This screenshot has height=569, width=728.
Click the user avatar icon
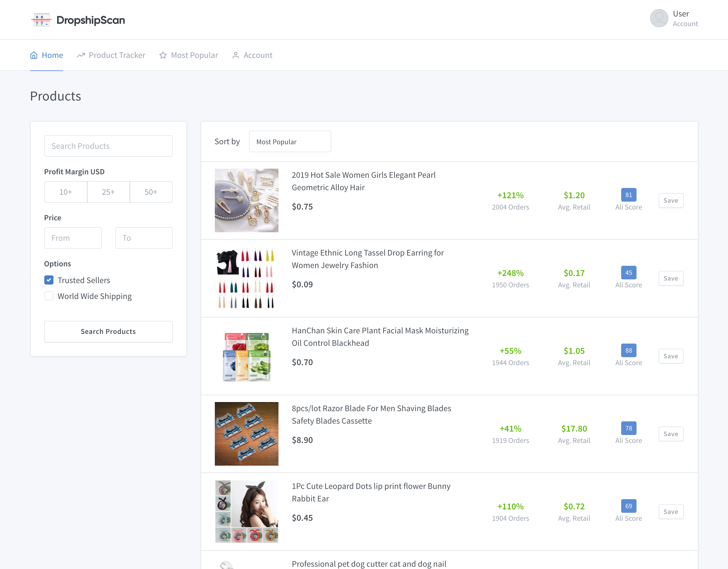tap(659, 18)
